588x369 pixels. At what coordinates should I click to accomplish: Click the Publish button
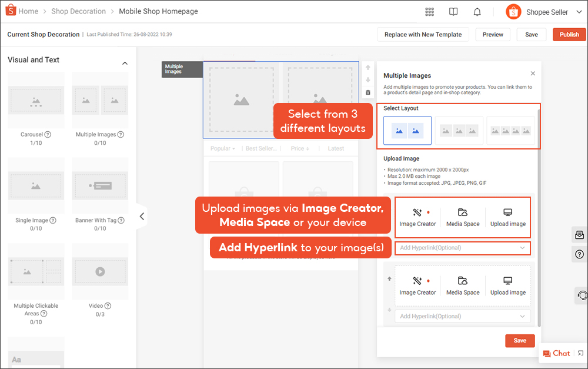[569, 35]
